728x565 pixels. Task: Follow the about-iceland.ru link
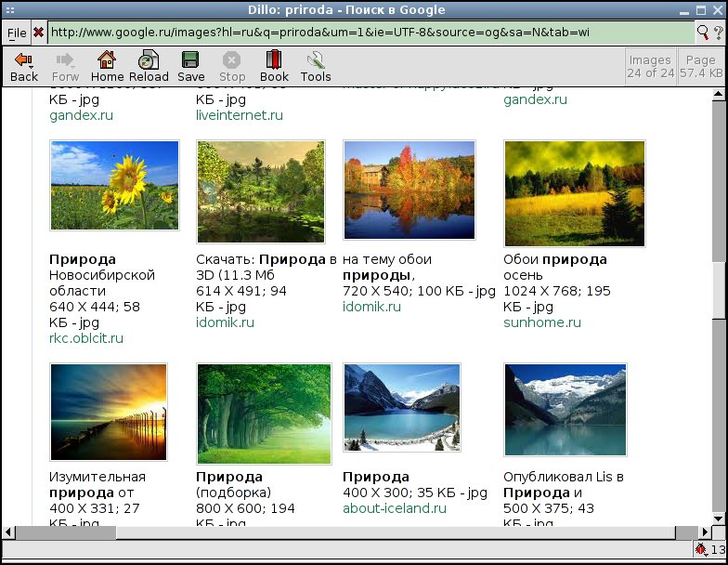tap(395, 508)
